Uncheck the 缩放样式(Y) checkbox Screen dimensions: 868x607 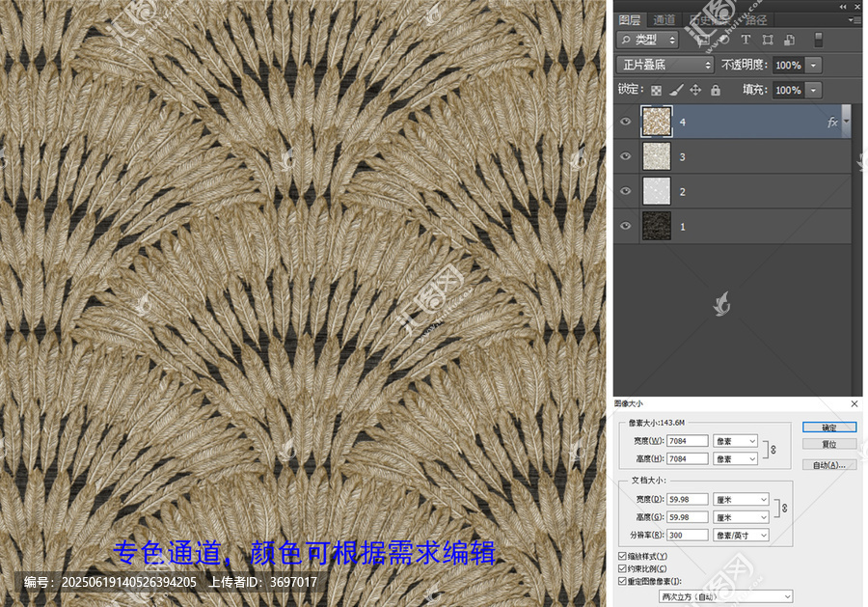(622, 556)
